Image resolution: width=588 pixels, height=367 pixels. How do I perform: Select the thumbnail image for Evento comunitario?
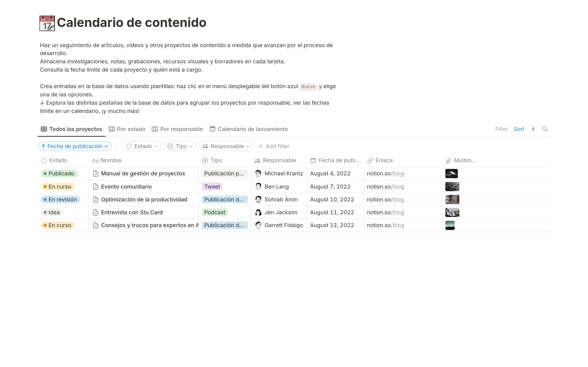pos(452,186)
